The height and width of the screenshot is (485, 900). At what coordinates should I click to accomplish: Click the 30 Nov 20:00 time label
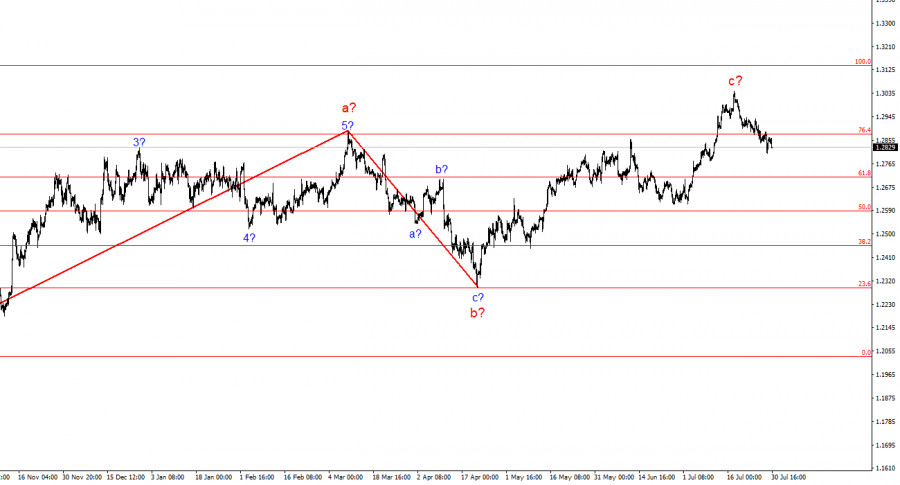pyautogui.click(x=82, y=478)
